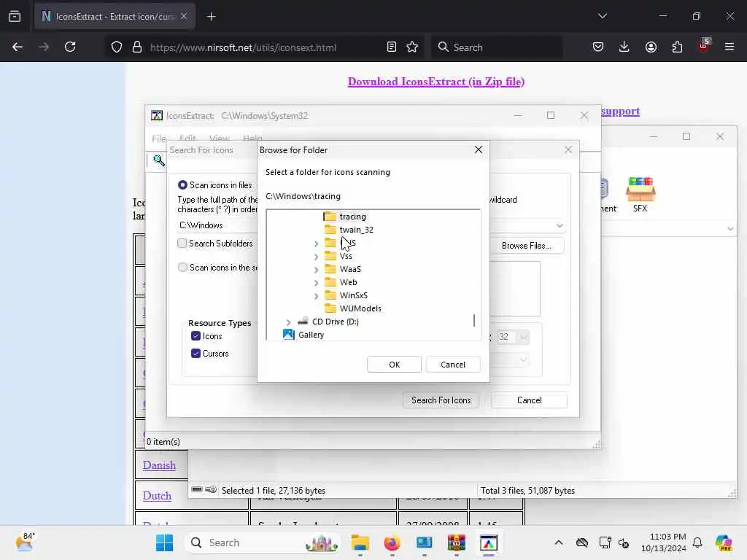This screenshot has width=747, height=560.
Task: Open Firefox extensions puzzle icon
Action: point(677,47)
